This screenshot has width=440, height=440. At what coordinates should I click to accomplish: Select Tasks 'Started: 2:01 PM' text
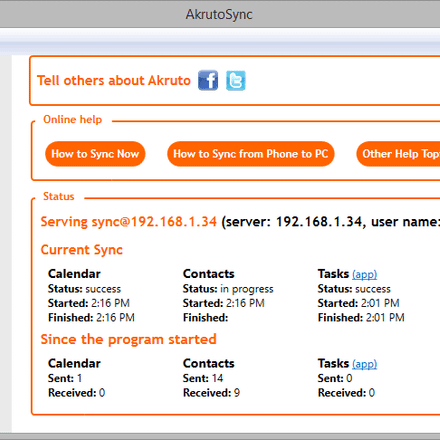359,303
